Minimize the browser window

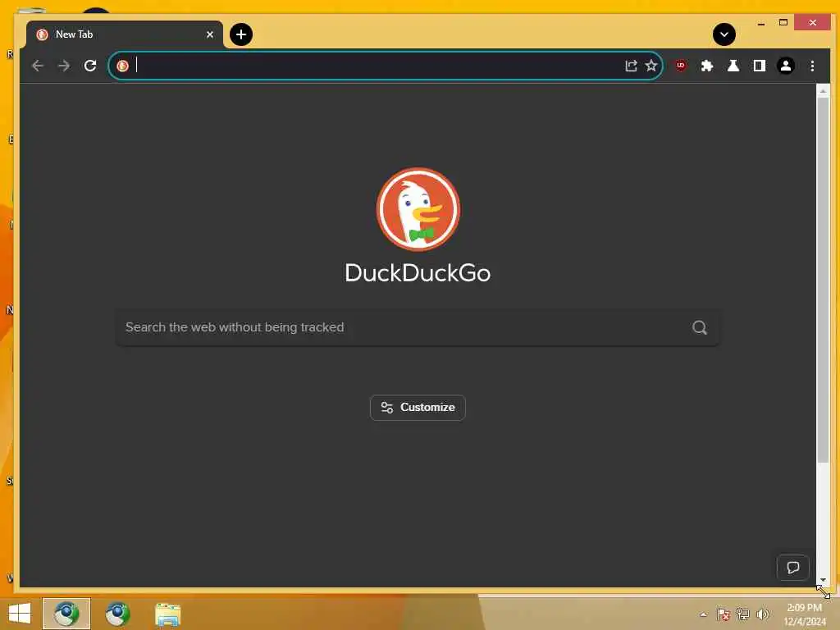[x=760, y=22]
